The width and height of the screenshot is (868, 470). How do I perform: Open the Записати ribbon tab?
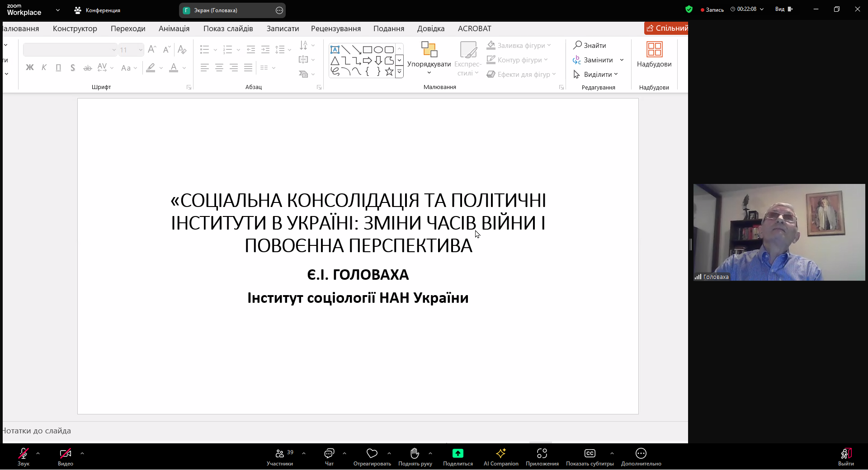pos(283,28)
